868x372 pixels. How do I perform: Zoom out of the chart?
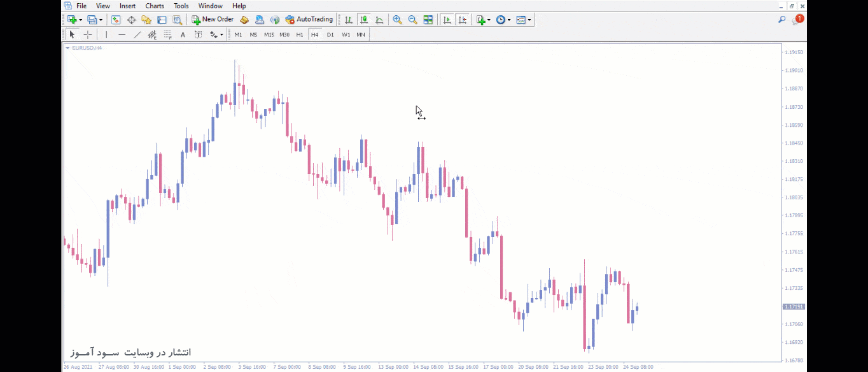coord(412,20)
